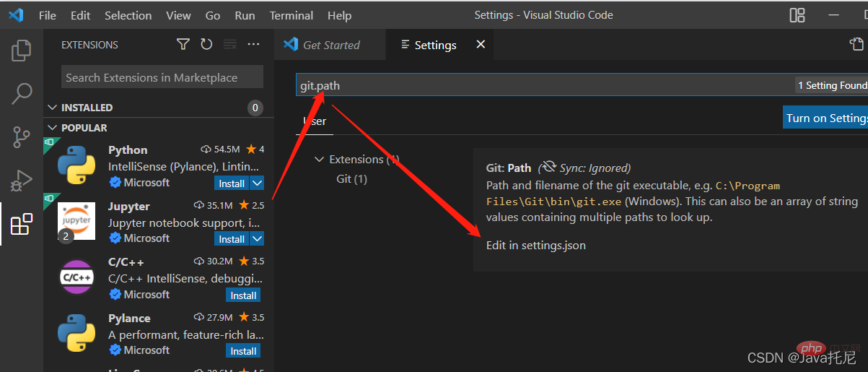This screenshot has width=868, height=372.
Task: Collapse the Extensions group in settings tree
Action: coord(319,160)
